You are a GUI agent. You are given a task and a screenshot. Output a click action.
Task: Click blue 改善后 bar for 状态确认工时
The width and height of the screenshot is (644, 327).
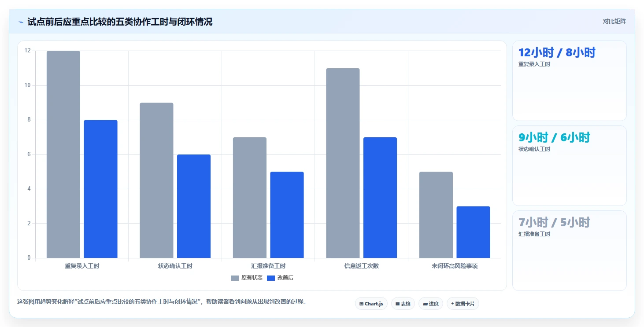click(194, 206)
